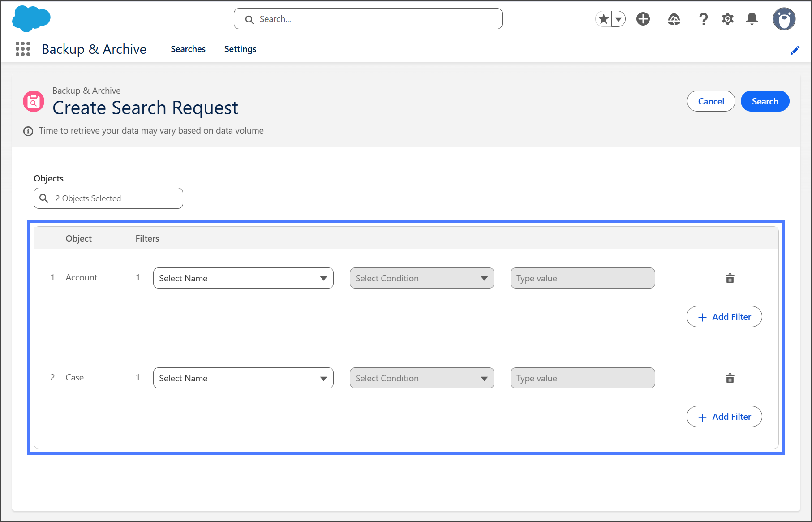Cancel the search request
The height and width of the screenshot is (522, 812).
click(711, 101)
